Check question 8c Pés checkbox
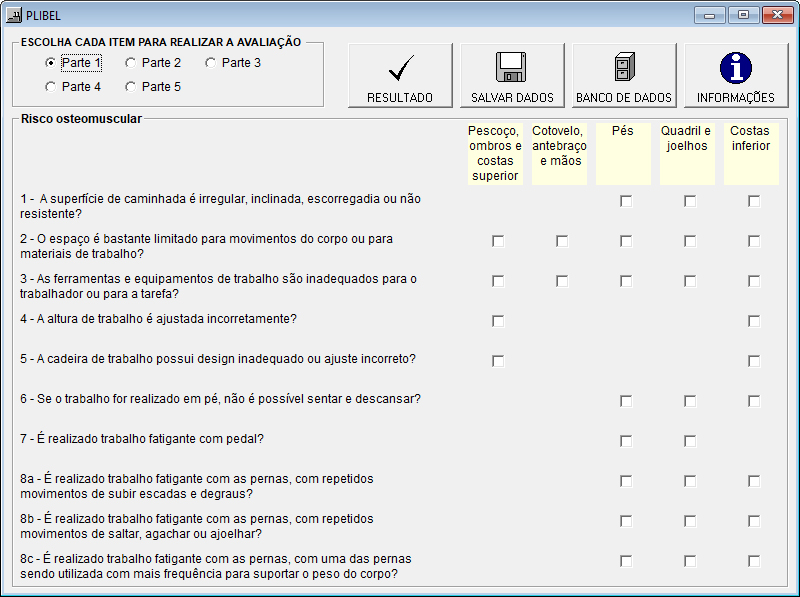Screen dimensions: 800x597 pos(626,561)
